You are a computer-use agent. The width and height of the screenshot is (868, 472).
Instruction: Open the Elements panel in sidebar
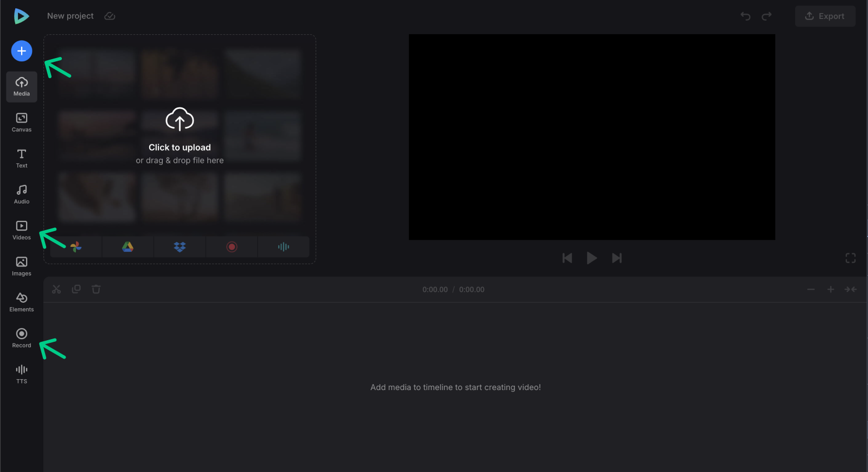click(22, 302)
